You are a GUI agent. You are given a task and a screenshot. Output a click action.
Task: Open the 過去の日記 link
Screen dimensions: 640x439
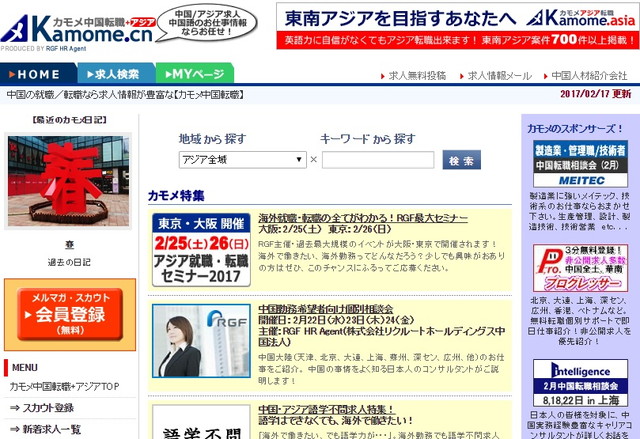tap(67, 262)
